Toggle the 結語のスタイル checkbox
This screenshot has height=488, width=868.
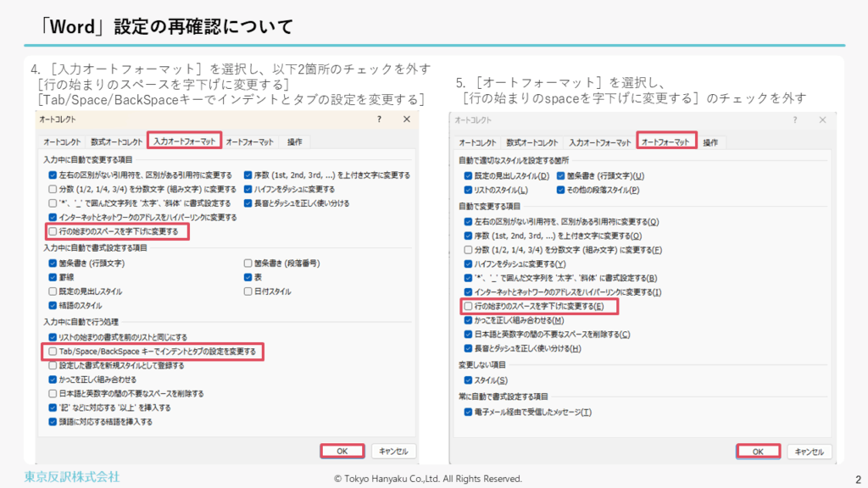tap(53, 305)
